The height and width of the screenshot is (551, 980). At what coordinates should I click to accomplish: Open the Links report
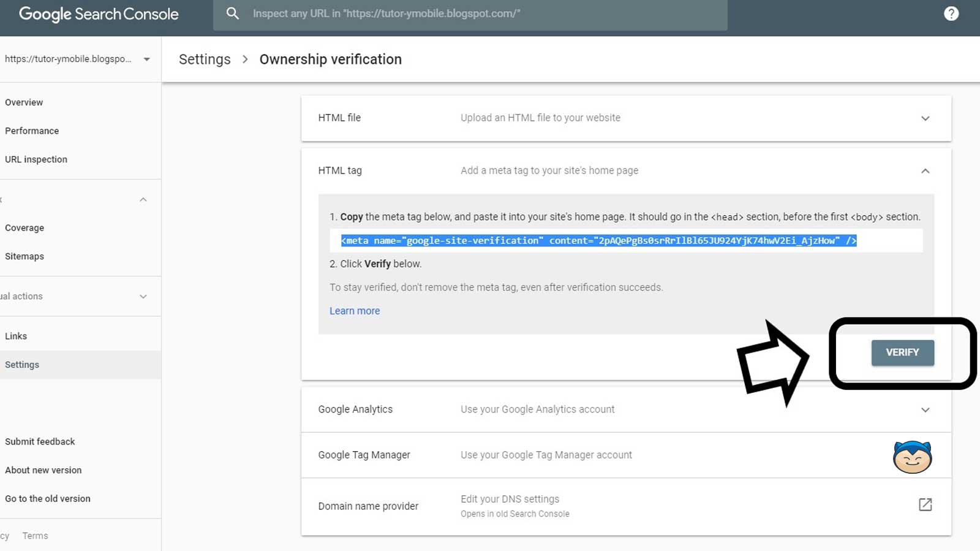(x=16, y=336)
